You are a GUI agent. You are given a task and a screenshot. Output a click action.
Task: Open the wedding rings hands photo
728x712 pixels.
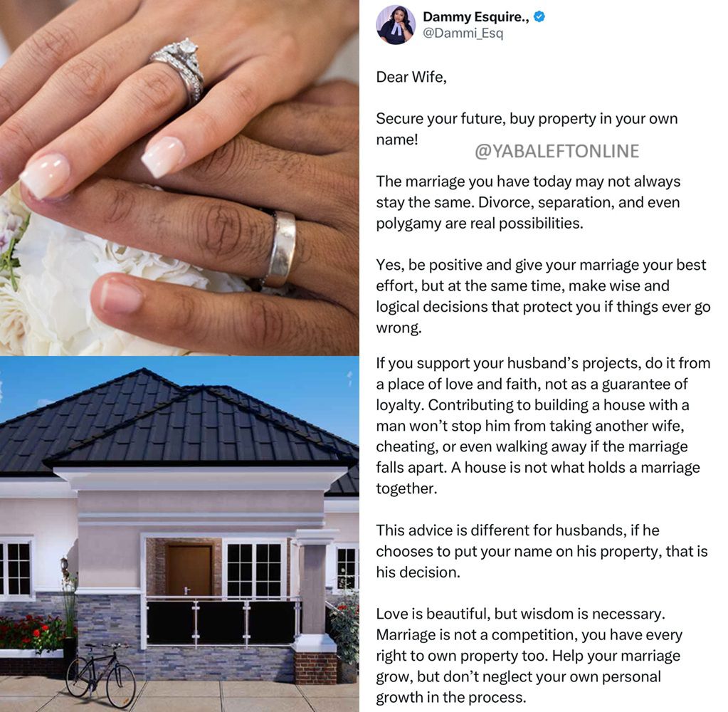click(179, 178)
